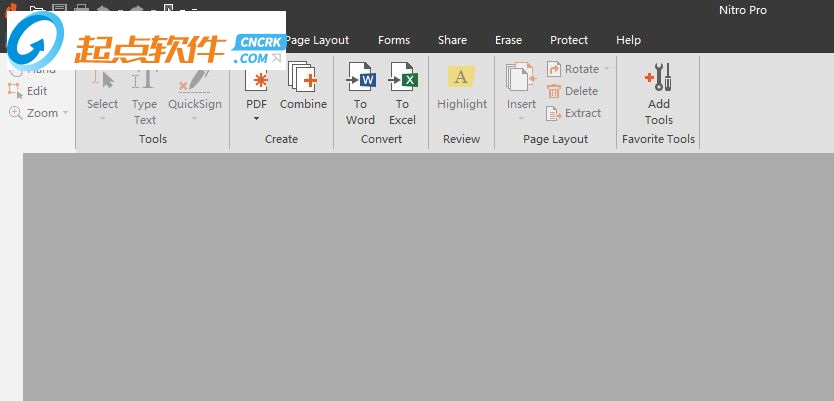
Task: Click the Favorite Tools group label
Action: tap(658, 139)
